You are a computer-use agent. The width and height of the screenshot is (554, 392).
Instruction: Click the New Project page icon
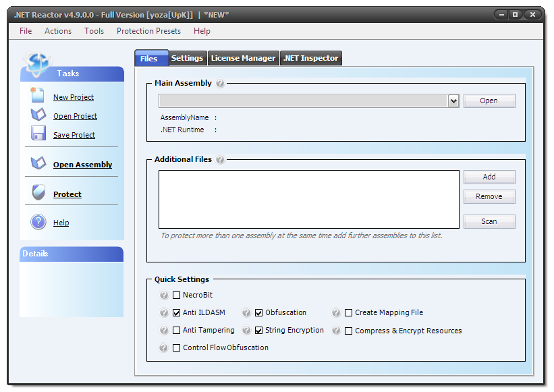[x=38, y=95]
